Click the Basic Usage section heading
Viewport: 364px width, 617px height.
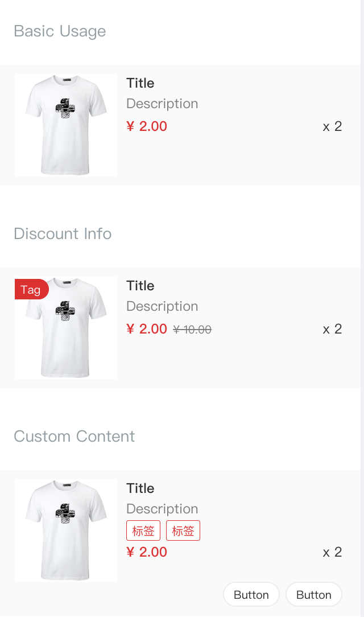point(60,31)
